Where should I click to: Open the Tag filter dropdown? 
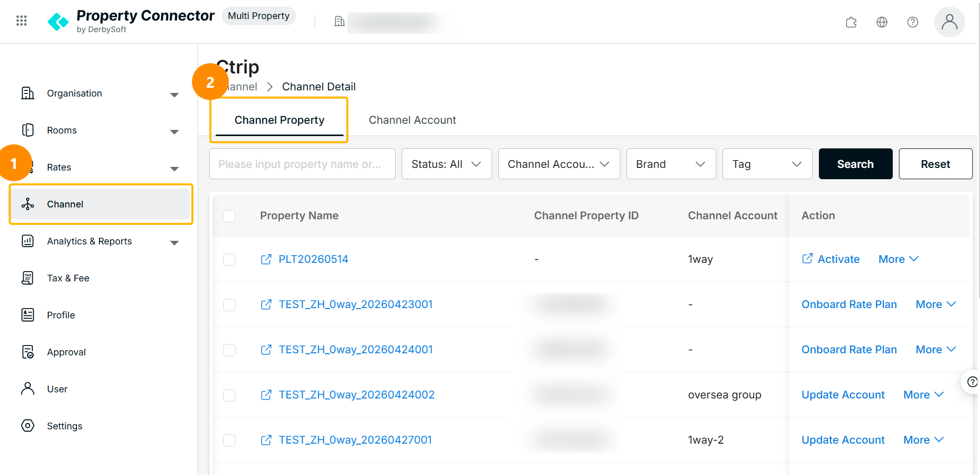pyautogui.click(x=768, y=164)
